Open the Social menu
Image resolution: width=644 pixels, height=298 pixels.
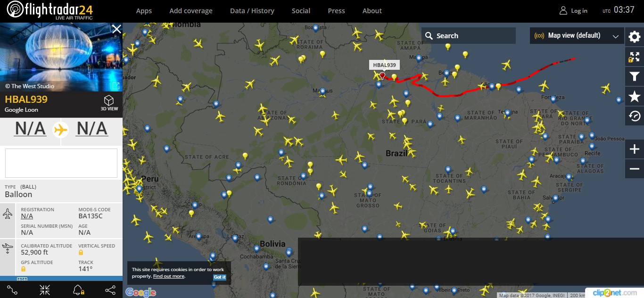(x=301, y=11)
